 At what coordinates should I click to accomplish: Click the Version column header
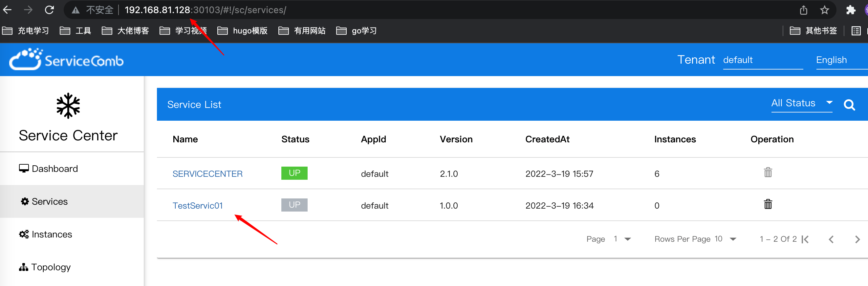[456, 139]
